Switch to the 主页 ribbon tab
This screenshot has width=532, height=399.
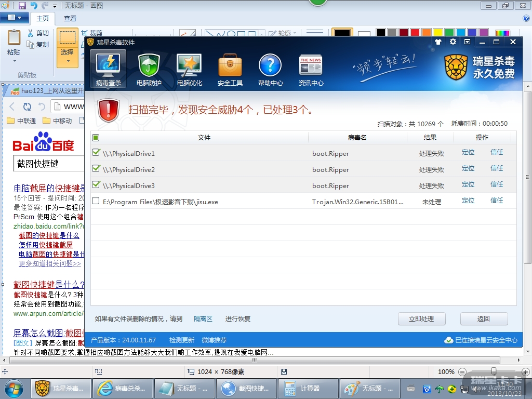[x=43, y=19]
